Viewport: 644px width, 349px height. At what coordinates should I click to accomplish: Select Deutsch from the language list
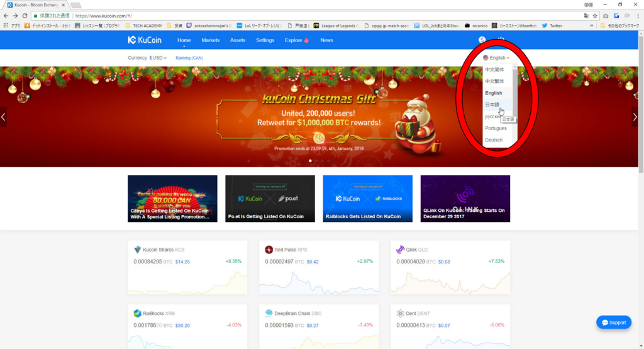click(x=494, y=140)
